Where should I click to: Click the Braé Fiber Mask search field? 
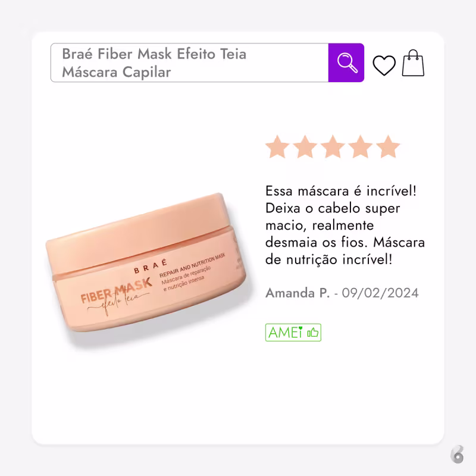[x=190, y=62]
